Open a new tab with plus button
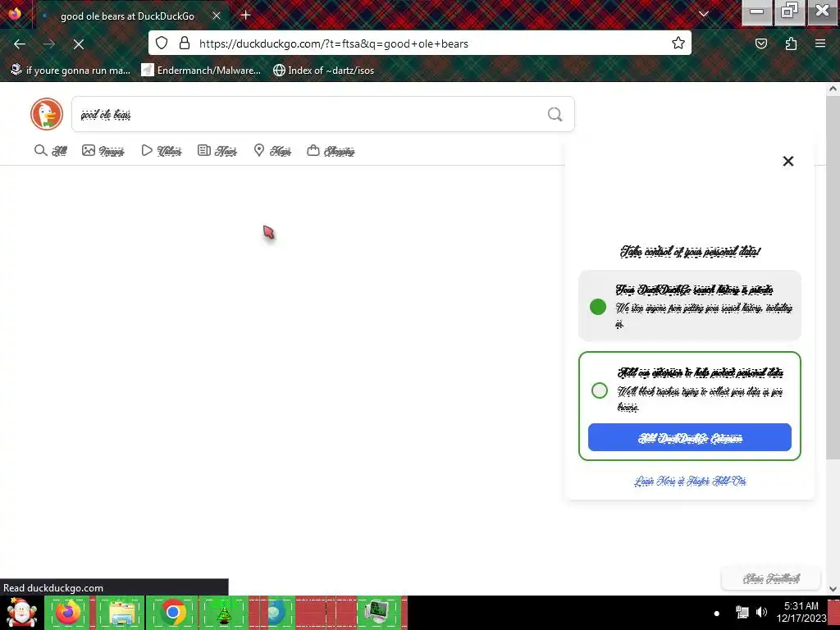The width and height of the screenshot is (840, 630). tap(246, 15)
